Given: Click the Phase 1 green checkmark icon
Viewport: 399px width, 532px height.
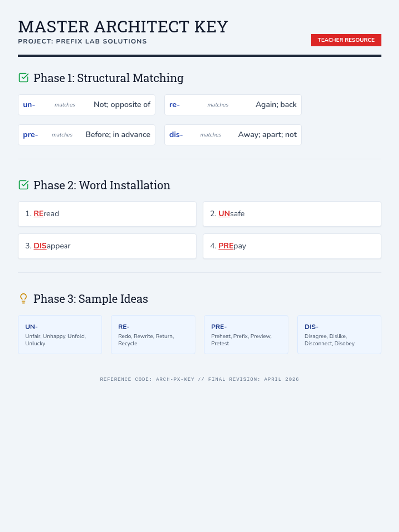Looking at the screenshot, I should point(24,78).
